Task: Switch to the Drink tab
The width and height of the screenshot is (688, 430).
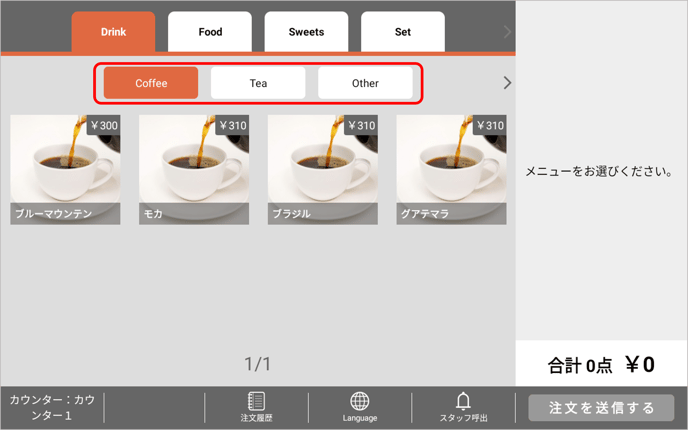Action: point(113,32)
